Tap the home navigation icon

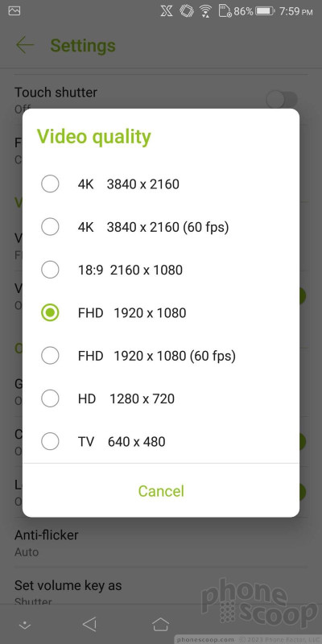click(x=160, y=625)
